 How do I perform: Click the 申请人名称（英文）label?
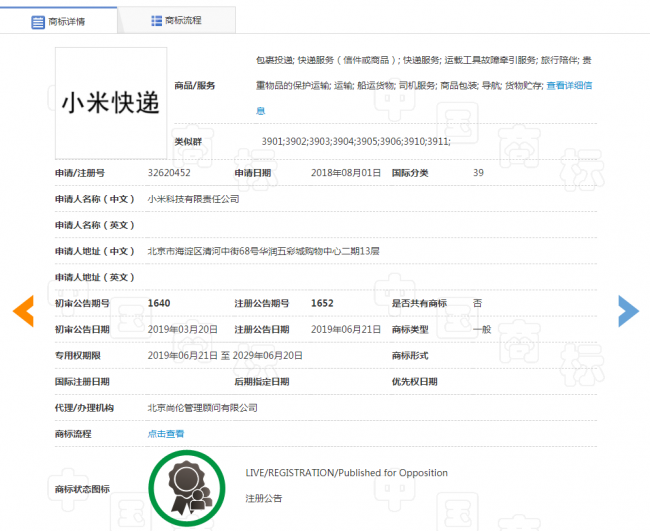coord(95,225)
